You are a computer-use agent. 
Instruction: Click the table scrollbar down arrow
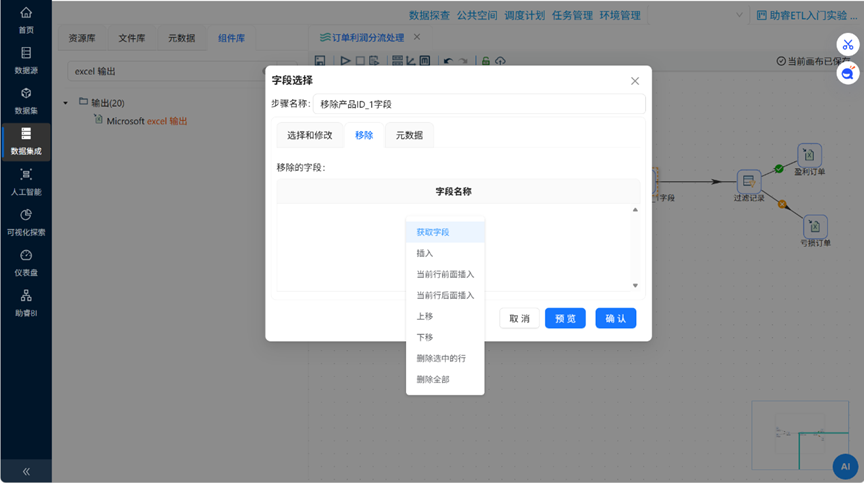(x=635, y=285)
